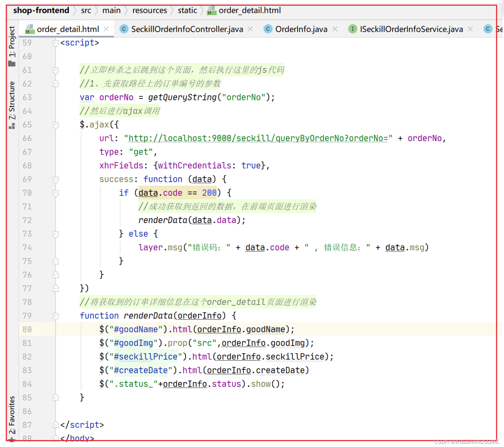
Task: Switch to the OrderInfo.java tab
Action: pos(301,29)
